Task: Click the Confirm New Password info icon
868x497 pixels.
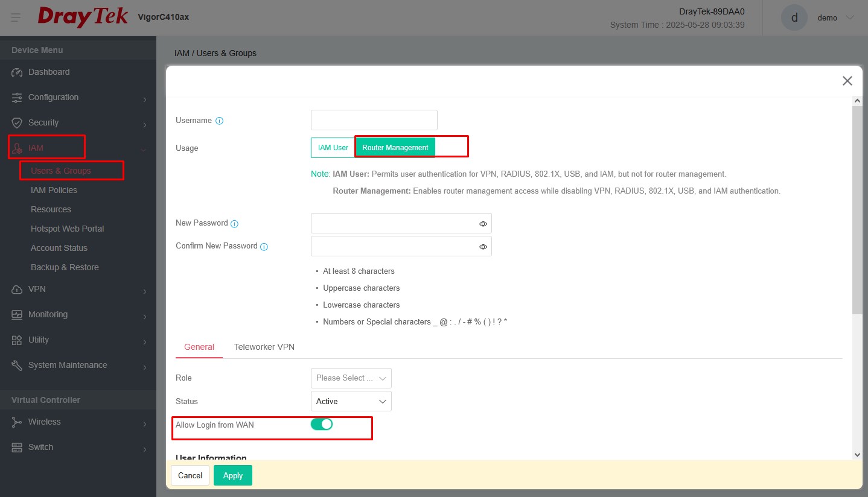Action: [x=264, y=247]
